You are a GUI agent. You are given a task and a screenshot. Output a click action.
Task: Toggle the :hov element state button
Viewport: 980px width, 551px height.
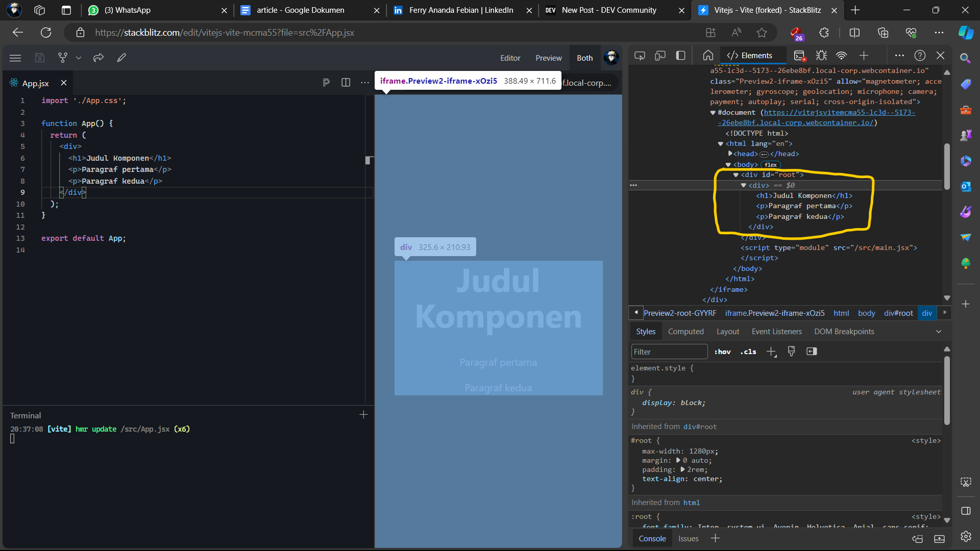click(722, 352)
